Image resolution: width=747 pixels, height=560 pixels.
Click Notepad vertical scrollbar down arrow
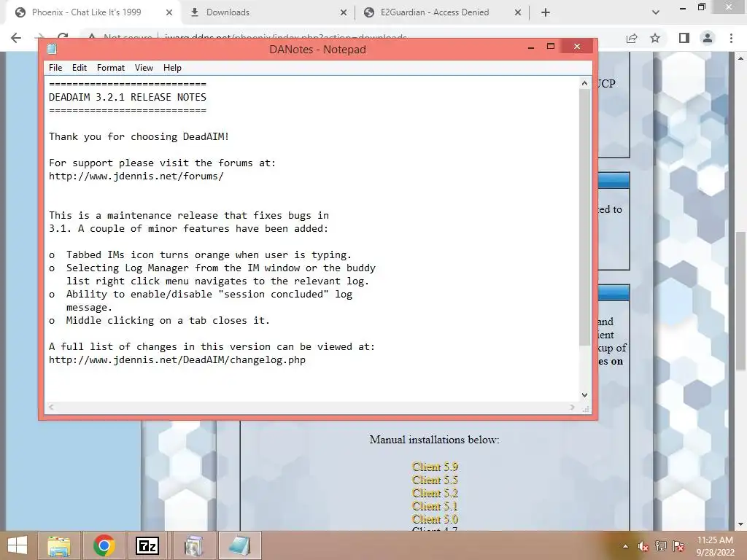point(584,395)
